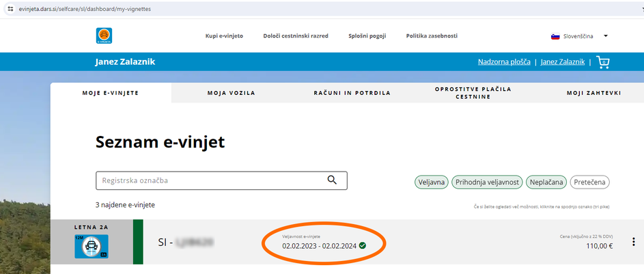Click the e-vinjeta logo in header

[x=104, y=36]
